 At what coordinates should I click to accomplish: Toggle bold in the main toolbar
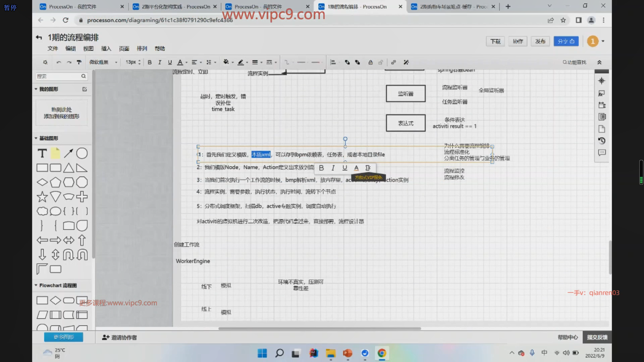point(150,62)
